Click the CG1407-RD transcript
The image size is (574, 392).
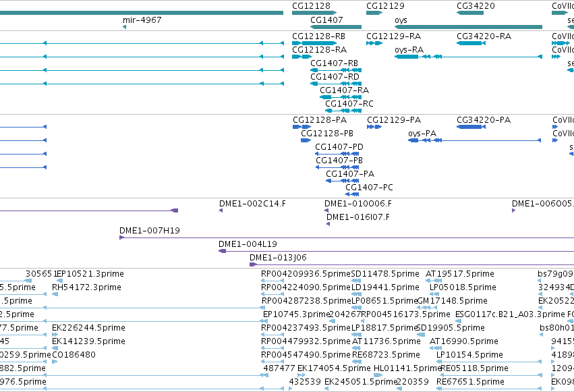(x=336, y=84)
